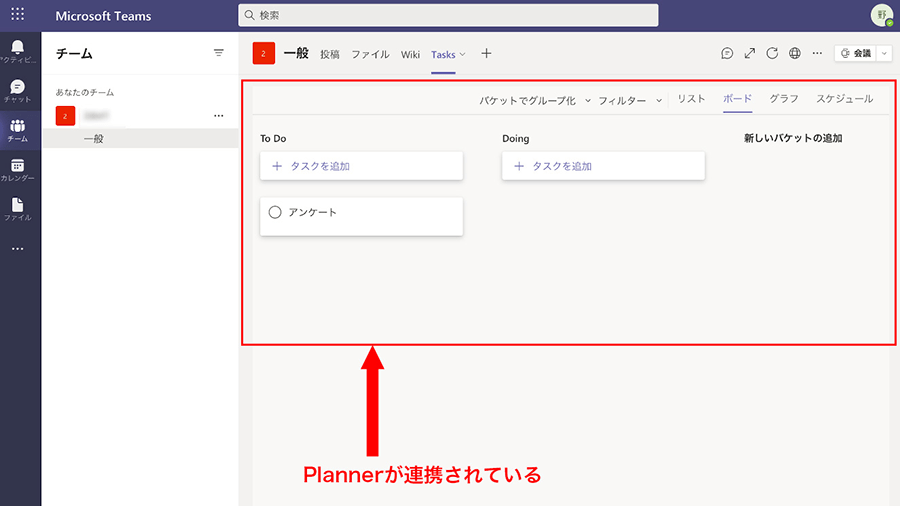Click in the 検索 search box

[448, 15]
